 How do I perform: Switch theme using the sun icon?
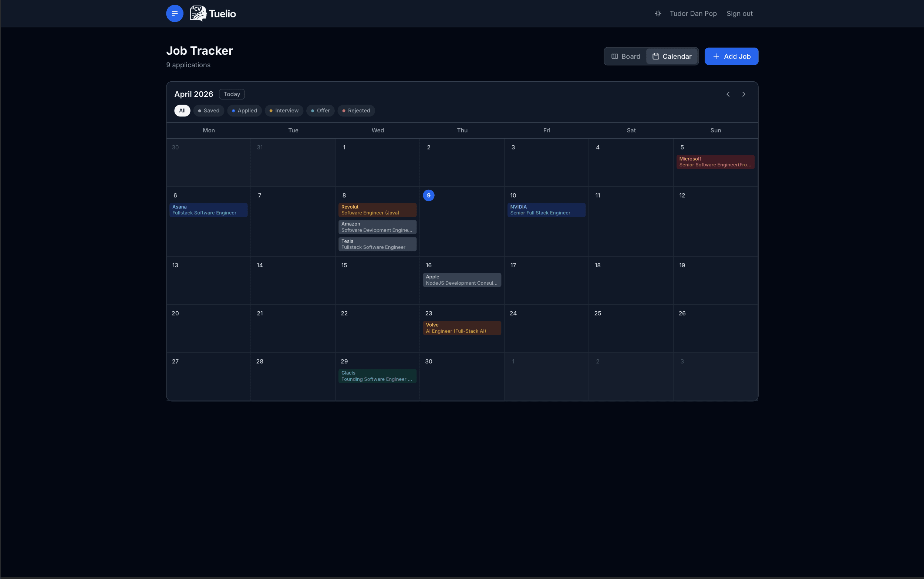[x=657, y=13]
